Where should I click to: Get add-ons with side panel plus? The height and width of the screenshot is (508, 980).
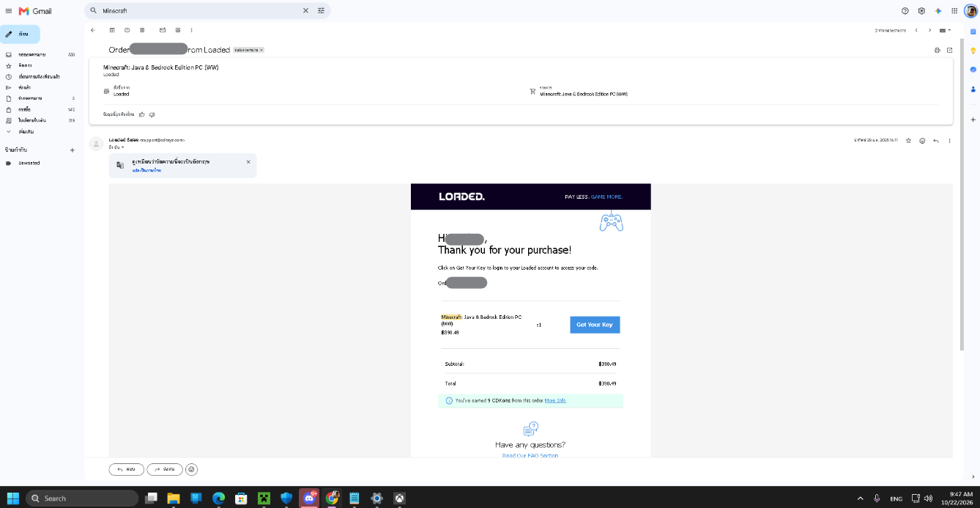(x=973, y=119)
